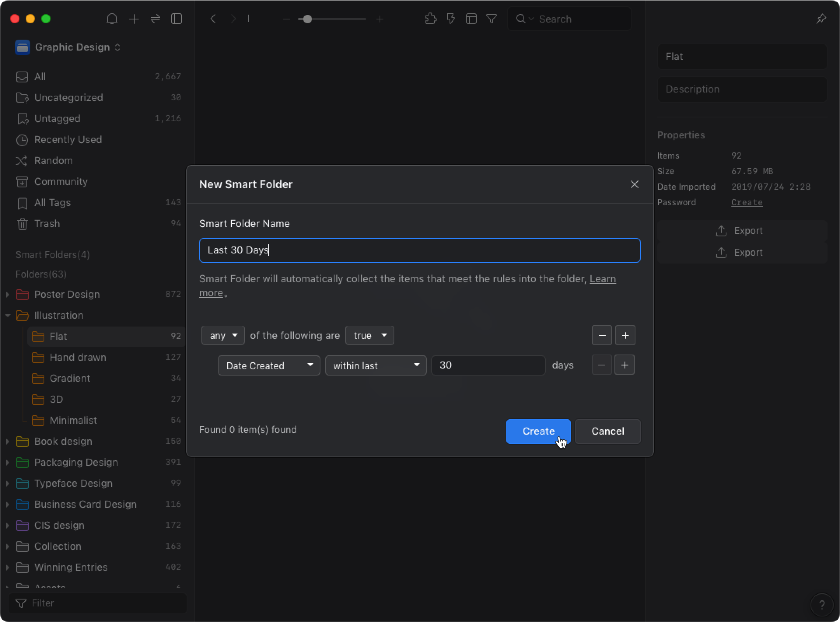Image resolution: width=840 pixels, height=622 pixels.
Task: Click the sync/refresh icon
Action: [156, 19]
